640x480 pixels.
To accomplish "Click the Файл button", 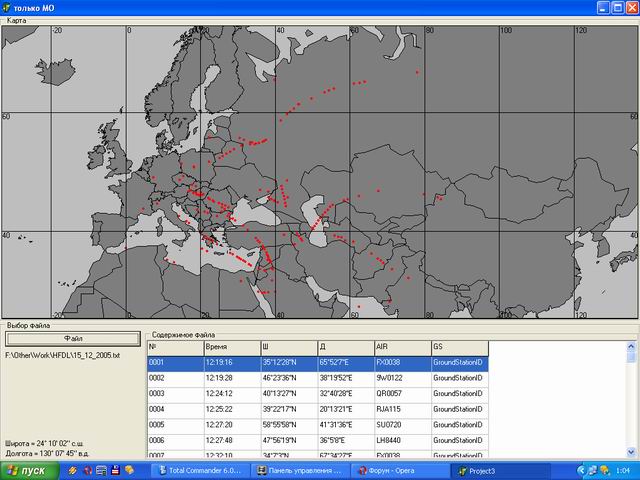I will tap(73, 339).
